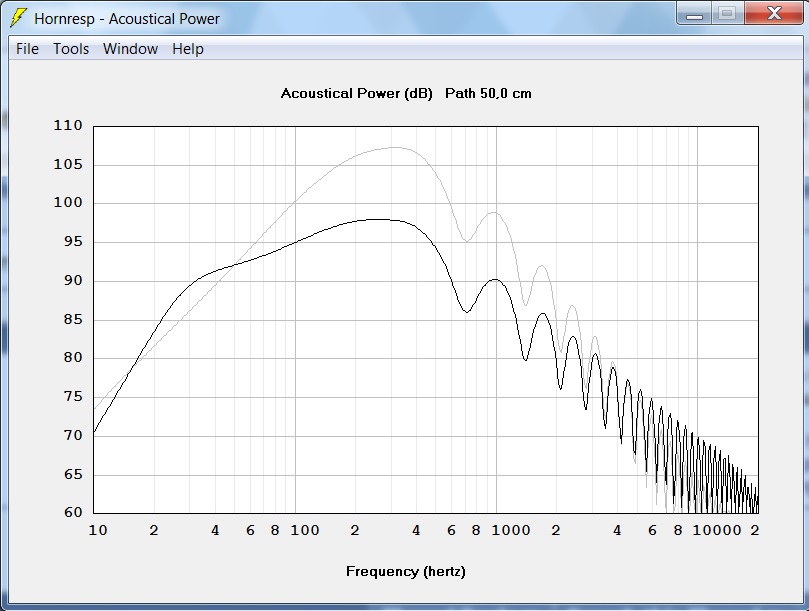Maximize the Hornresp window

pos(727,14)
